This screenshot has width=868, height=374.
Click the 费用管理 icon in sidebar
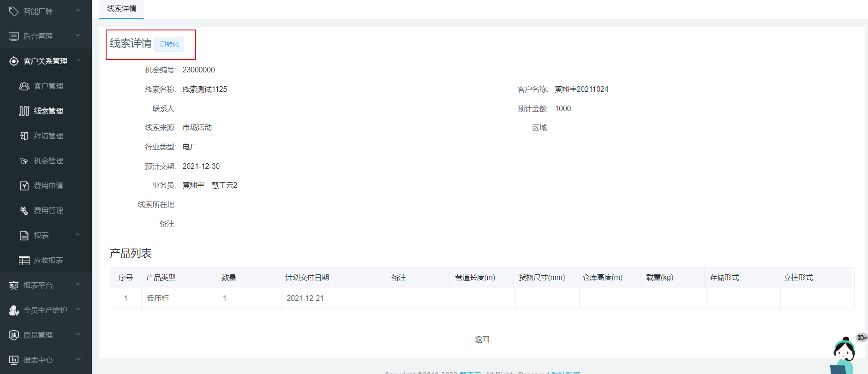coord(24,211)
